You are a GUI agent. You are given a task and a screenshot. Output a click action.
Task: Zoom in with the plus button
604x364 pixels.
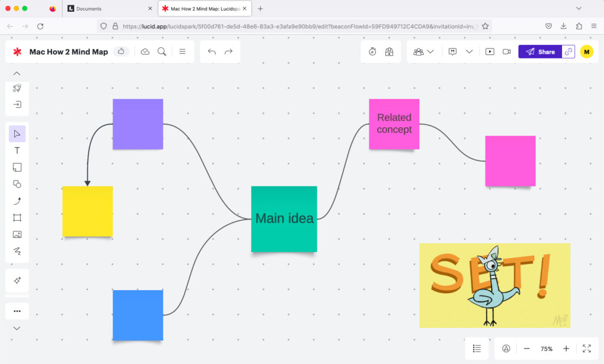[x=566, y=349]
